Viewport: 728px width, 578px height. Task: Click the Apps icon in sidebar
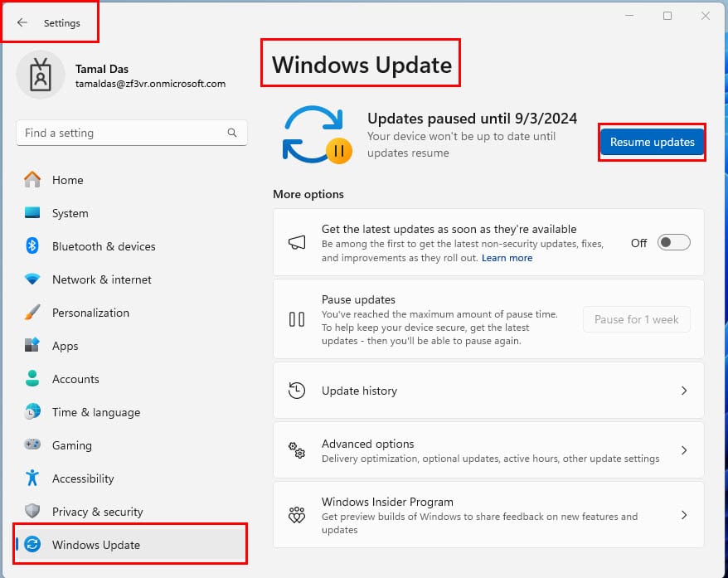click(x=32, y=345)
